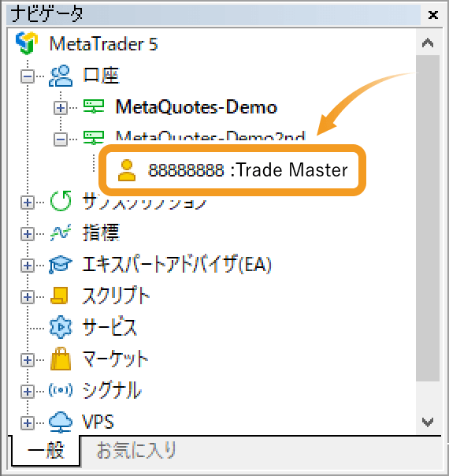Viewport: 449px width, 476px height.
Task: Select the VPS item
Action: pyautogui.click(x=98, y=422)
